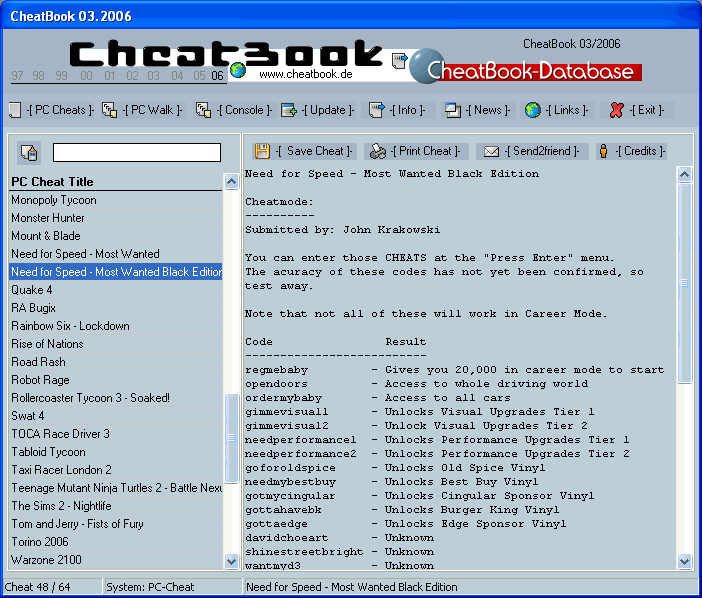
Task: Select year 06 in the timeline
Action: [x=217, y=76]
